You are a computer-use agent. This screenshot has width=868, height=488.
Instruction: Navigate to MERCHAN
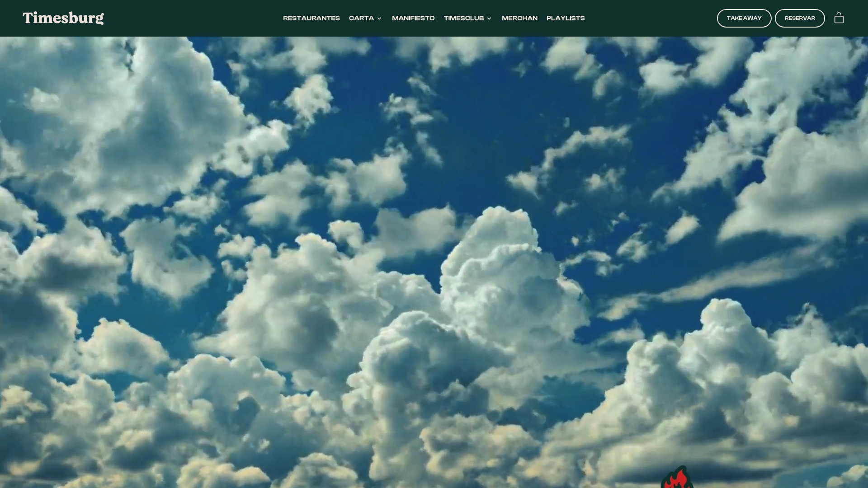[519, 18]
